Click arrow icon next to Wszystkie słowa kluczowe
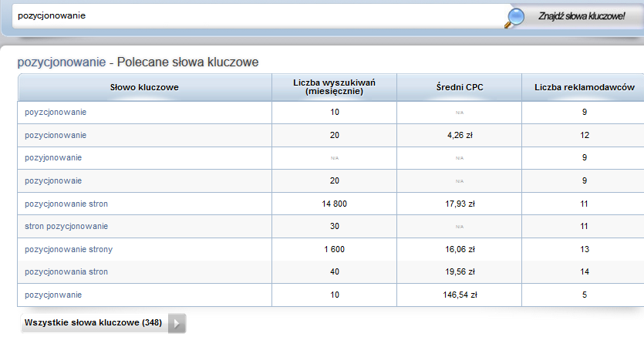Screen dimensions: 644x337 [x=177, y=323]
